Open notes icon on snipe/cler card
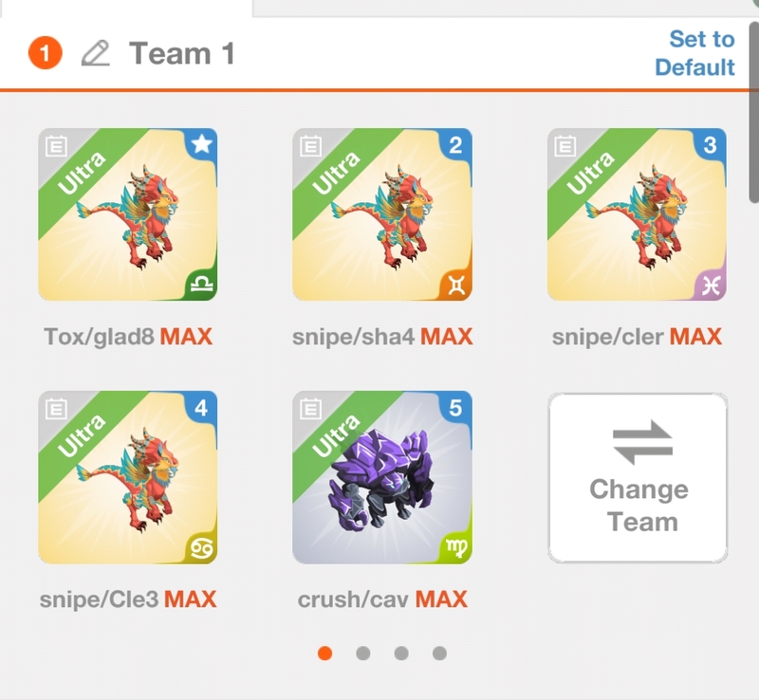This screenshot has height=700, width=759. tap(565, 145)
